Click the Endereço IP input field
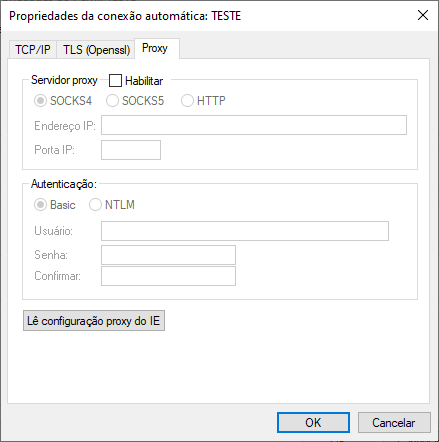This screenshot has width=439, height=442. pos(254,125)
